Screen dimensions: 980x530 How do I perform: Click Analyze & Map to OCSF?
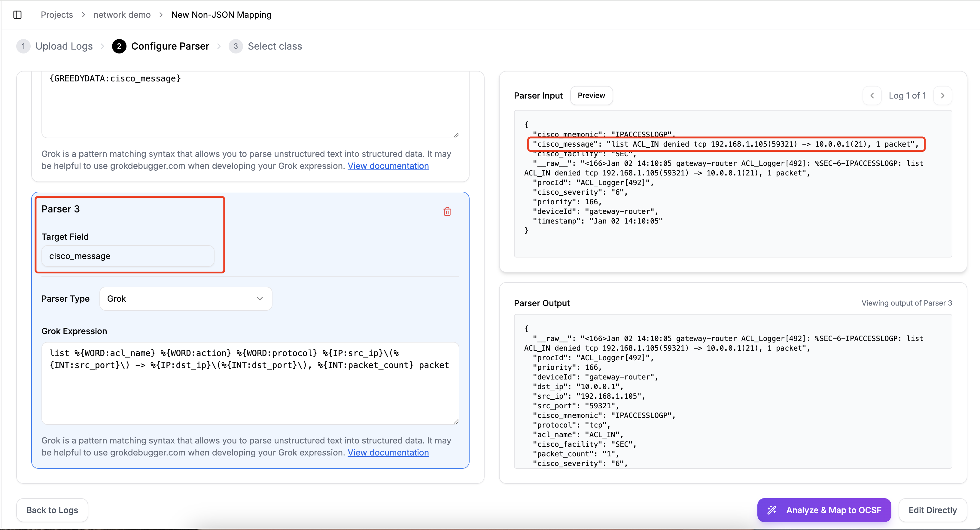tap(824, 510)
